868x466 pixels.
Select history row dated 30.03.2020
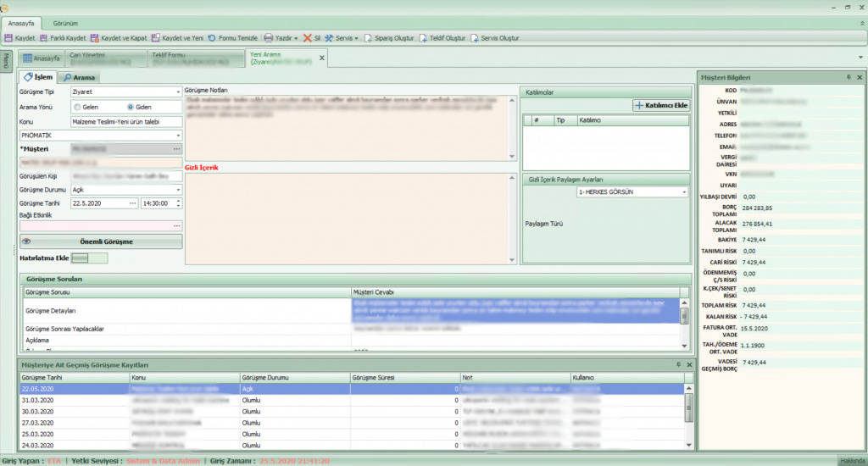352,412
